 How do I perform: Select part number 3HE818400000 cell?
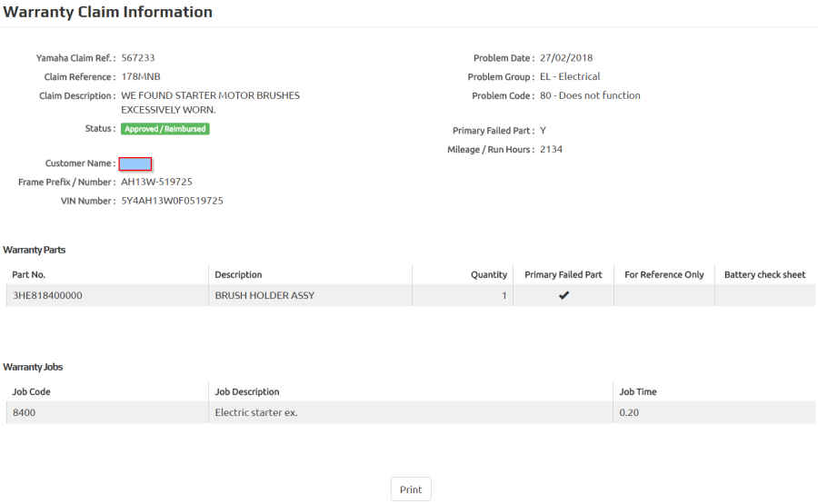click(x=107, y=295)
